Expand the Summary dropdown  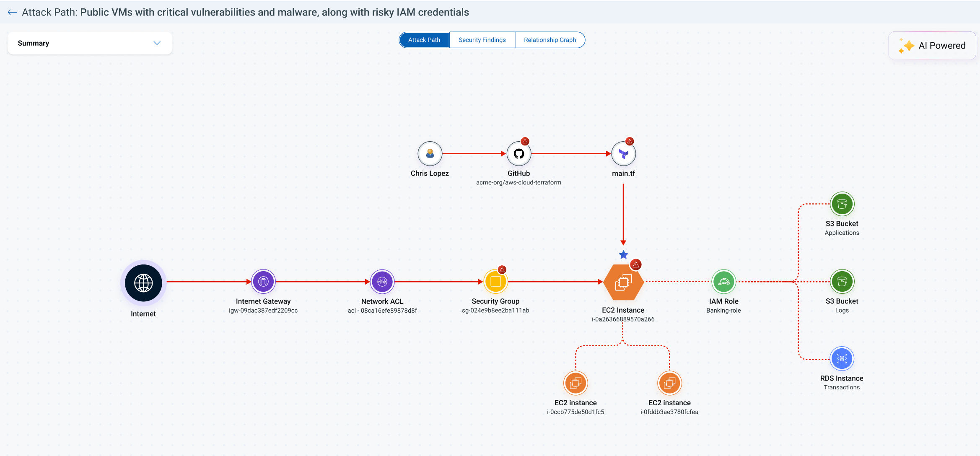(x=90, y=43)
